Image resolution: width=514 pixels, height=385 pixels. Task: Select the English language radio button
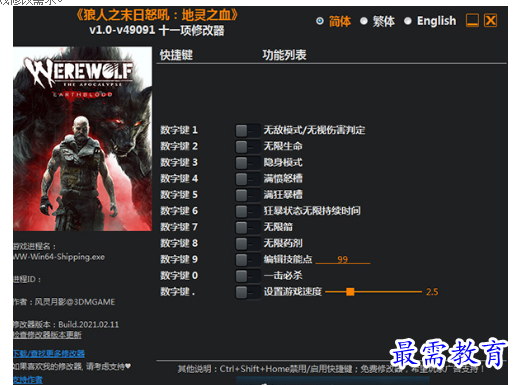pos(407,21)
